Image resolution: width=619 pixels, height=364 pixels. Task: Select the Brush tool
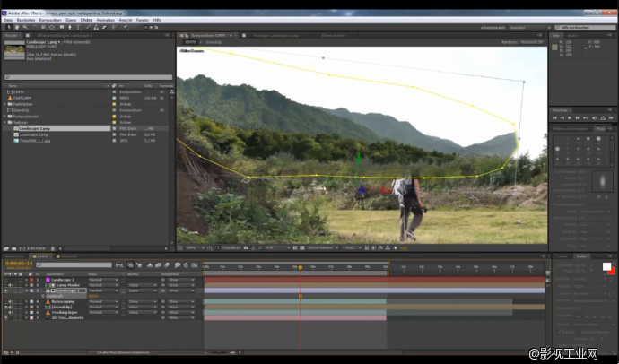click(x=89, y=27)
